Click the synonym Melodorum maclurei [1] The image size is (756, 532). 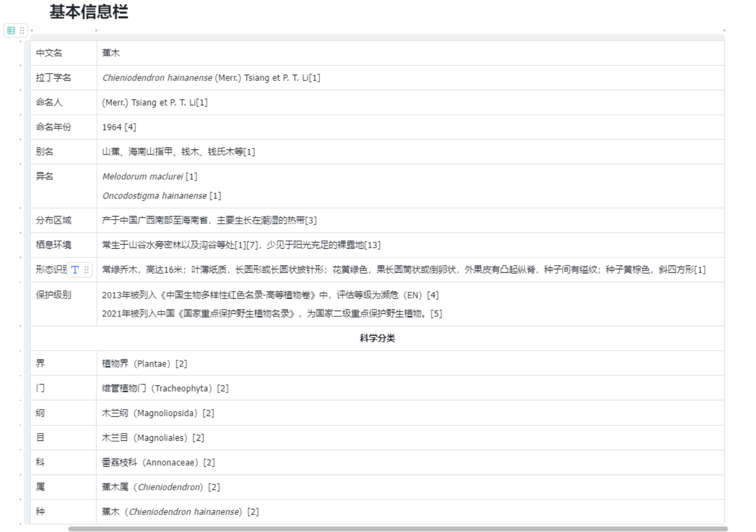coord(150,176)
